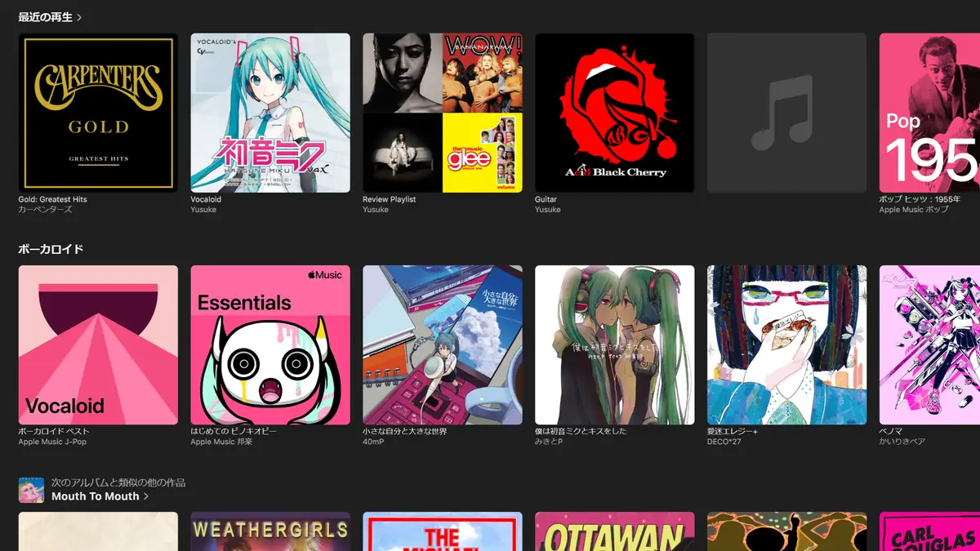Open the 僕は初音ミクとキスをした album cover
The image size is (980, 551).
614,344
